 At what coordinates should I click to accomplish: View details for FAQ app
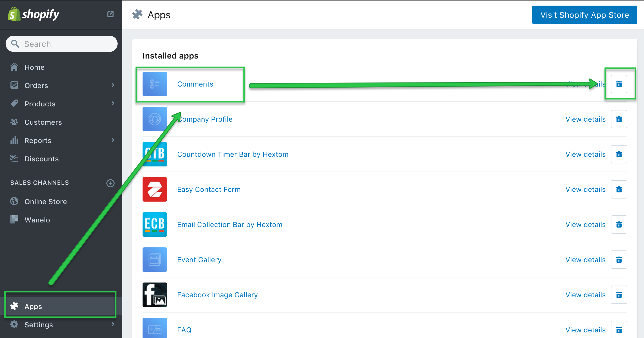(x=585, y=330)
